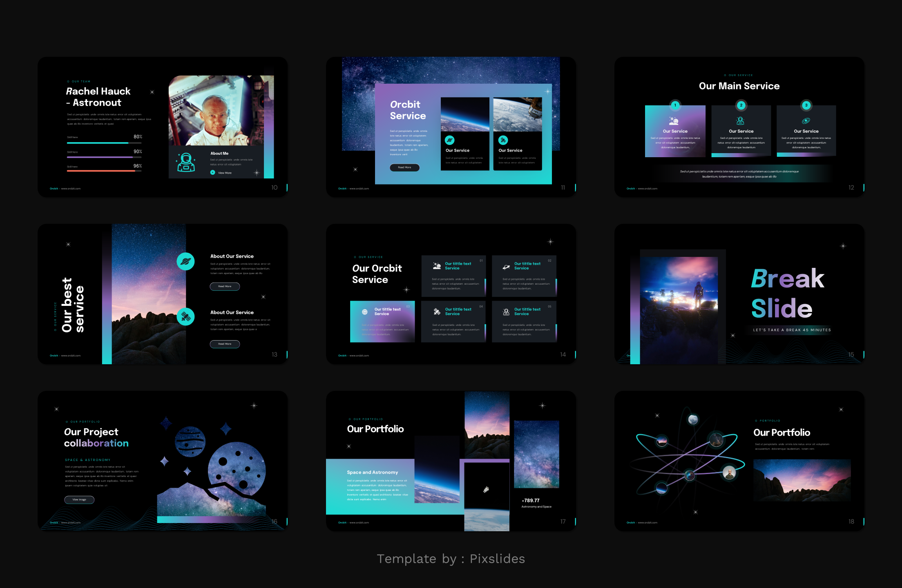Open the www.orcbit.com link on slide 12

point(648,189)
